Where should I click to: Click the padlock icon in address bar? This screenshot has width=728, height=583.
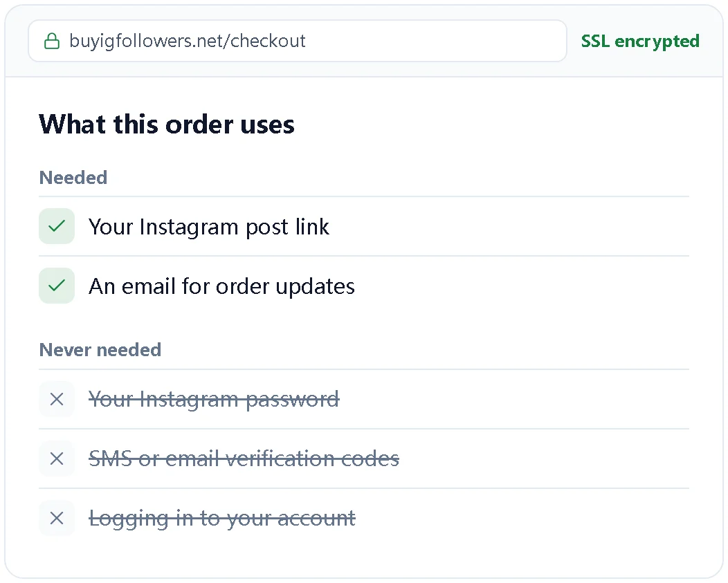click(51, 41)
